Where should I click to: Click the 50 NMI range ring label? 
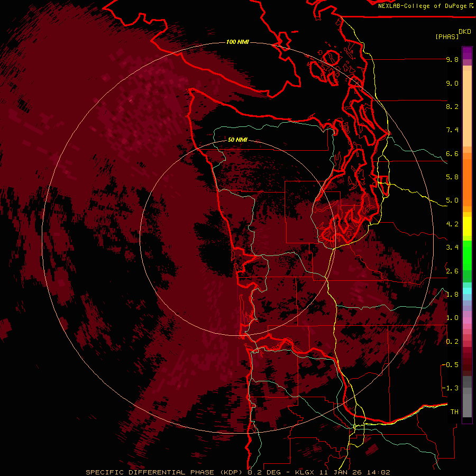point(237,140)
